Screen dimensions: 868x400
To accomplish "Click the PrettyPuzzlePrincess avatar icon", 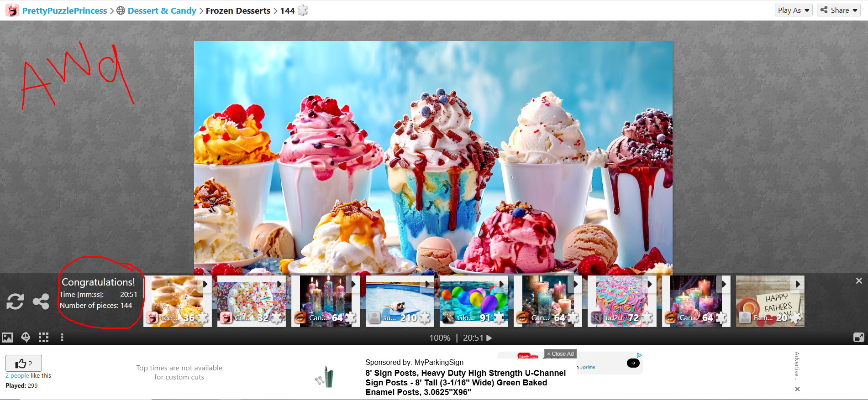I will coord(12,10).
